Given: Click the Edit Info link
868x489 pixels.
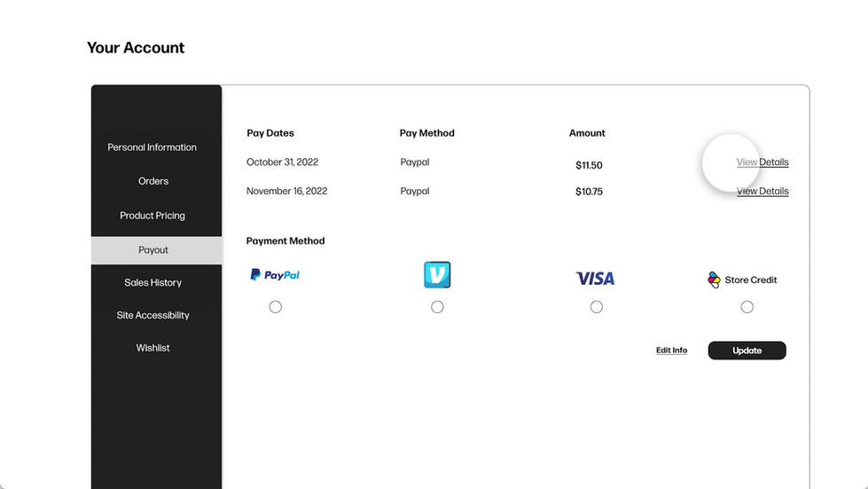Looking at the screenshot, I should click(671, 351).
